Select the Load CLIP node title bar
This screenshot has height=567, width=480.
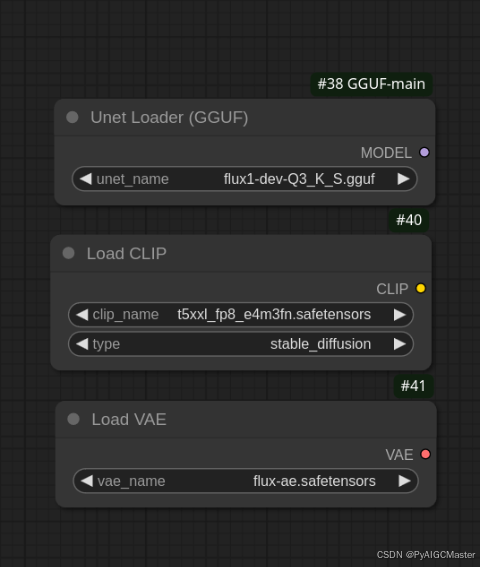(x=241, y=253)
